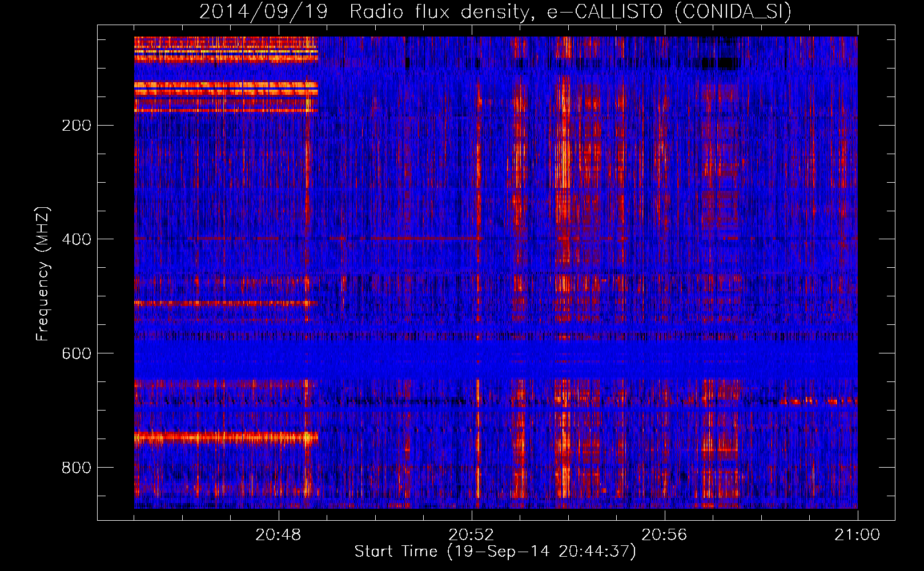Click the '20:52' time tick label
924x571 pixels.
click(471, 535)
